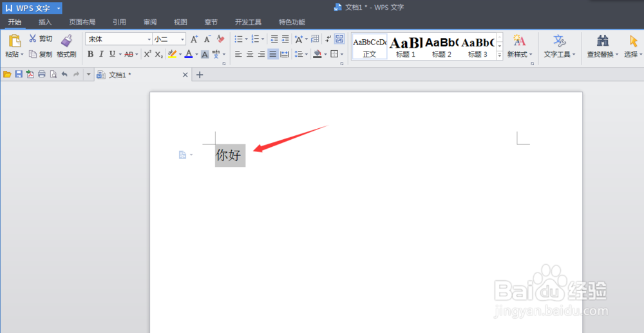
Task: Click the 选择 select button
Action: click(633, 46)
